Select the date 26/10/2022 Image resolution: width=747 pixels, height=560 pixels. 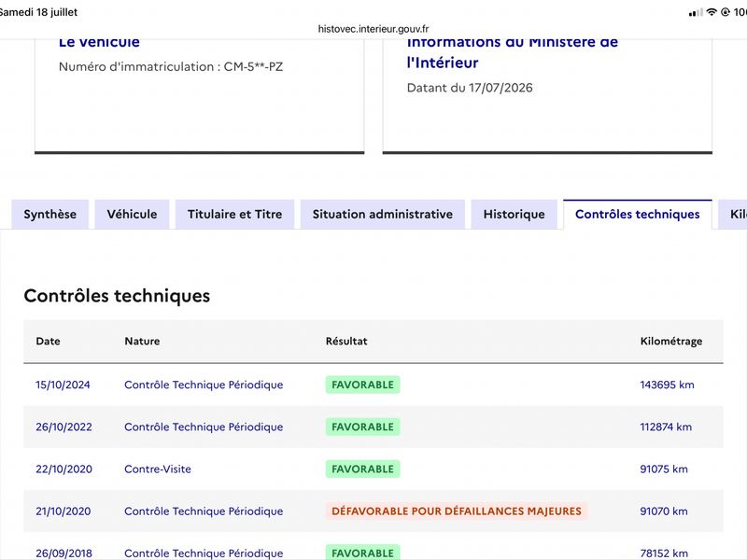(63, 427)
